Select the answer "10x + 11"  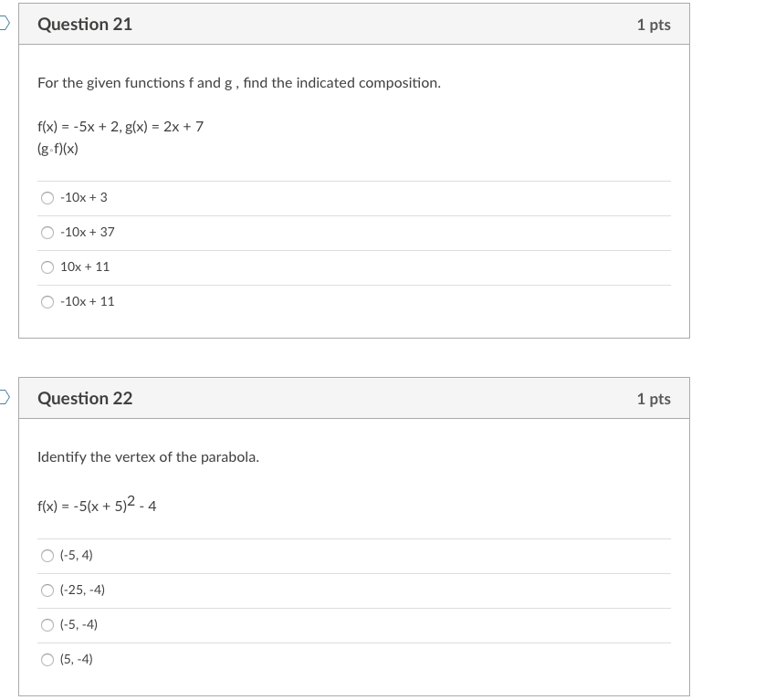coord(47,266)
